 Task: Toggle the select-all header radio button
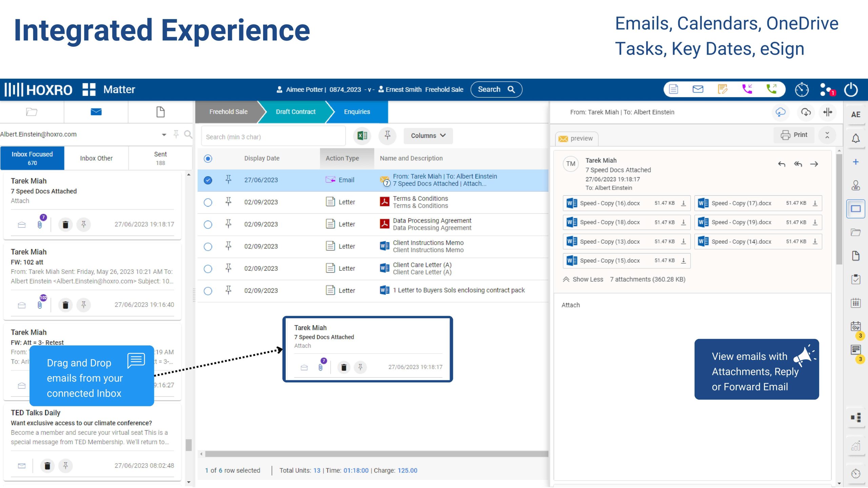(x=208, y=158)
